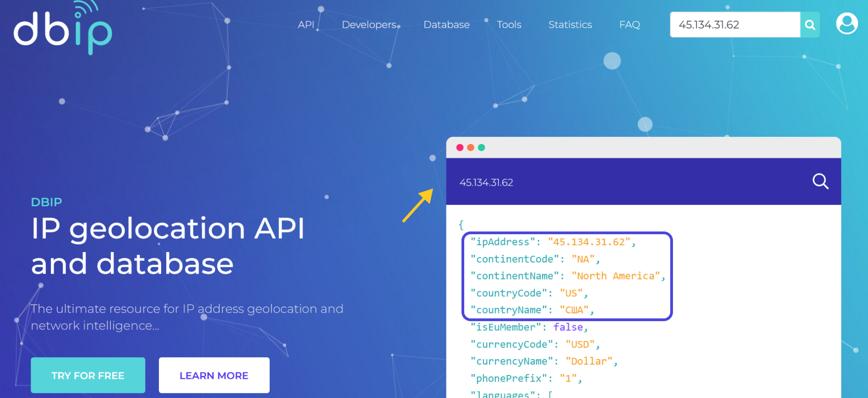
Task: Click the "countryCode": "US" line
Action: (529, 293)
